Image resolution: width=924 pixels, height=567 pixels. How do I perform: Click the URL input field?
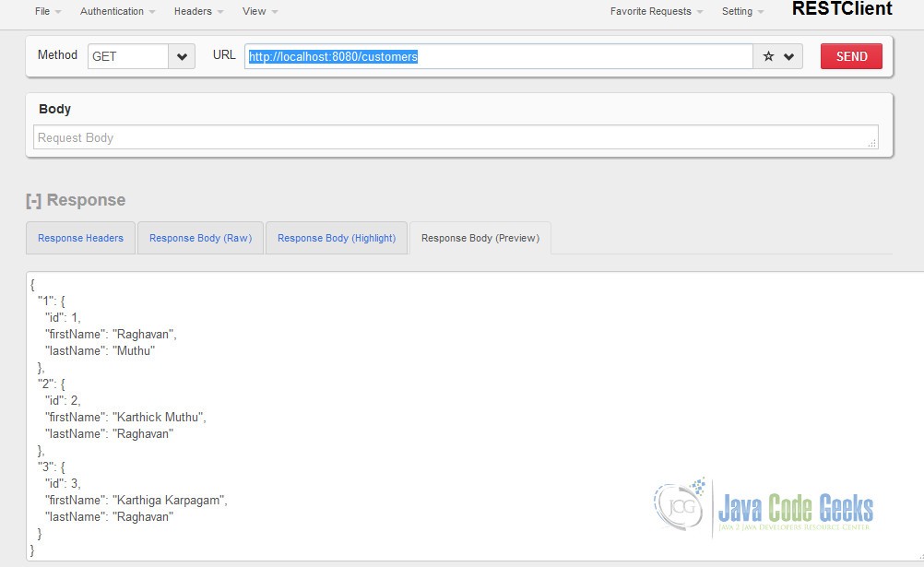point(499,56)
